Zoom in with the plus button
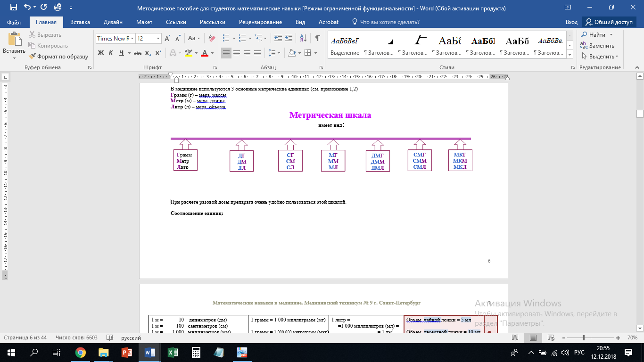 tap(618, 338)
